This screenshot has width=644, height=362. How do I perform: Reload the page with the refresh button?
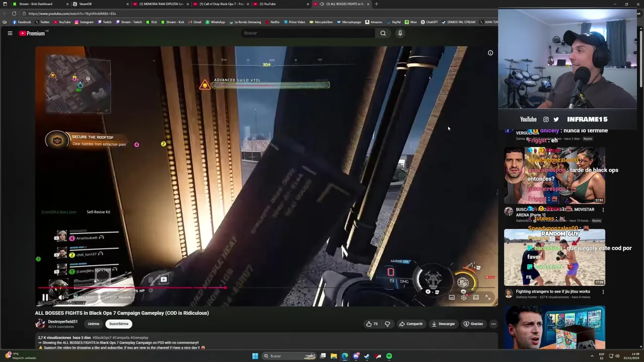pyautogui.click(x=14, y=14)
